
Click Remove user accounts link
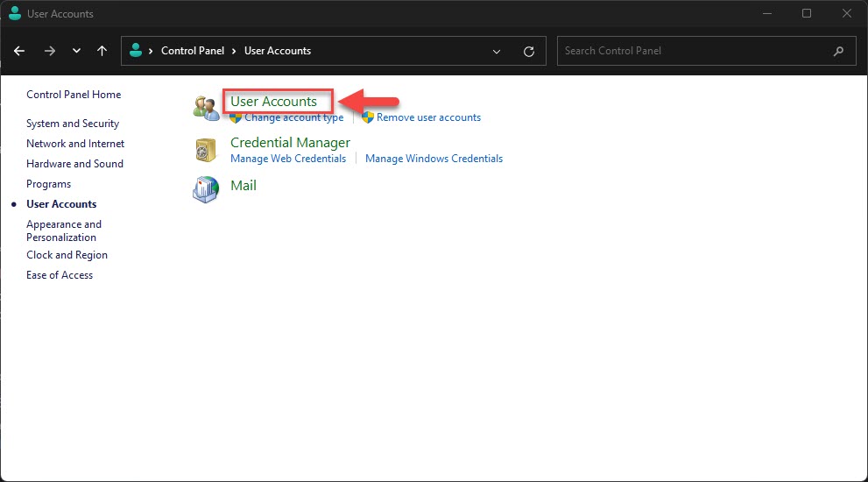point(428,117)
